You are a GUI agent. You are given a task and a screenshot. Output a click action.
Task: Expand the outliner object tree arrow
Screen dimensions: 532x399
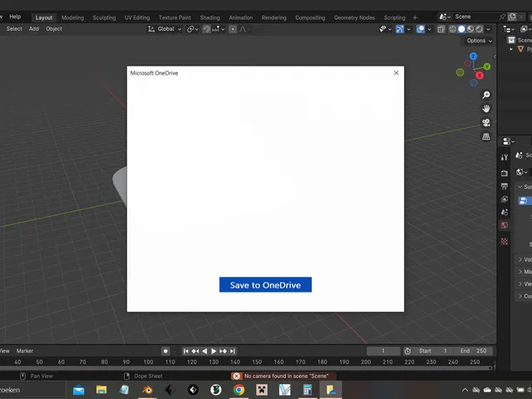click(x=511, y=49)
